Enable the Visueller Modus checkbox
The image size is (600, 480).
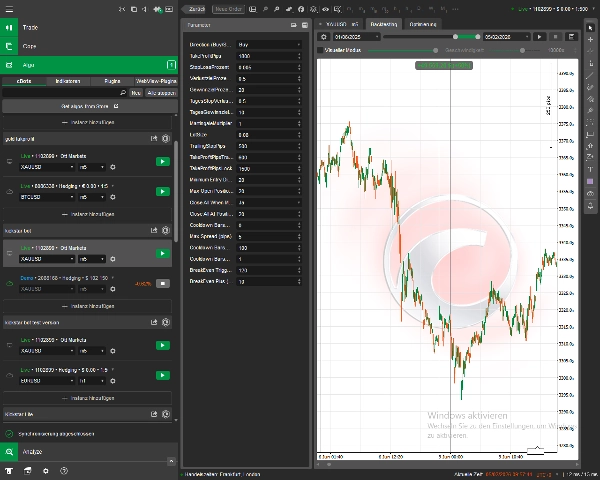320,48
